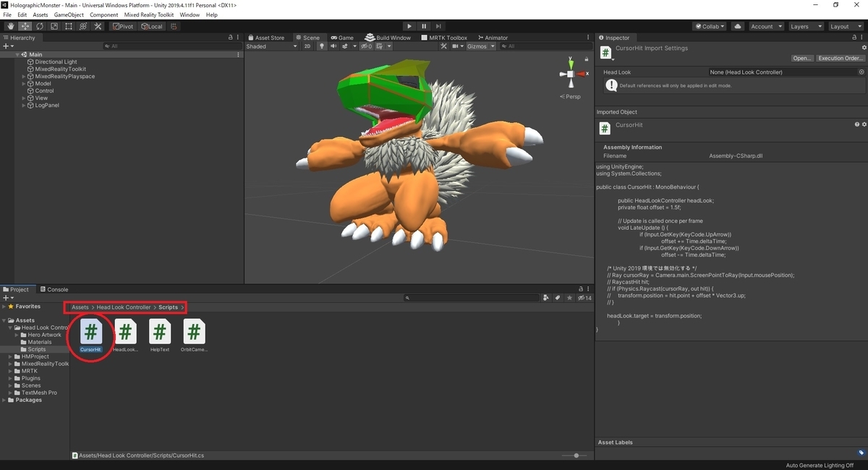Open the Component menu

[x=103, y=14]
